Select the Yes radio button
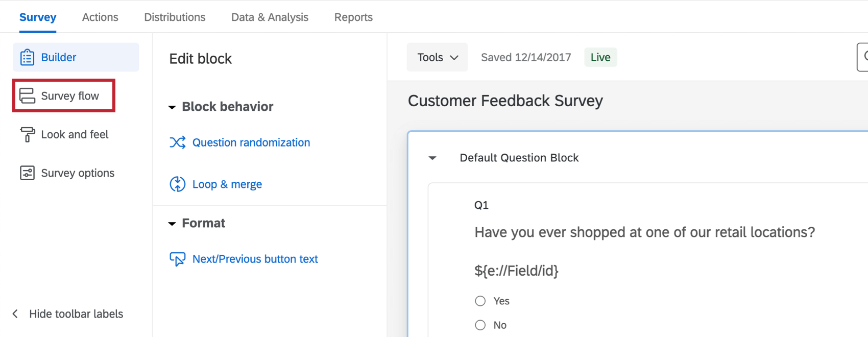868x337 pixels. (x=480, y=301)
